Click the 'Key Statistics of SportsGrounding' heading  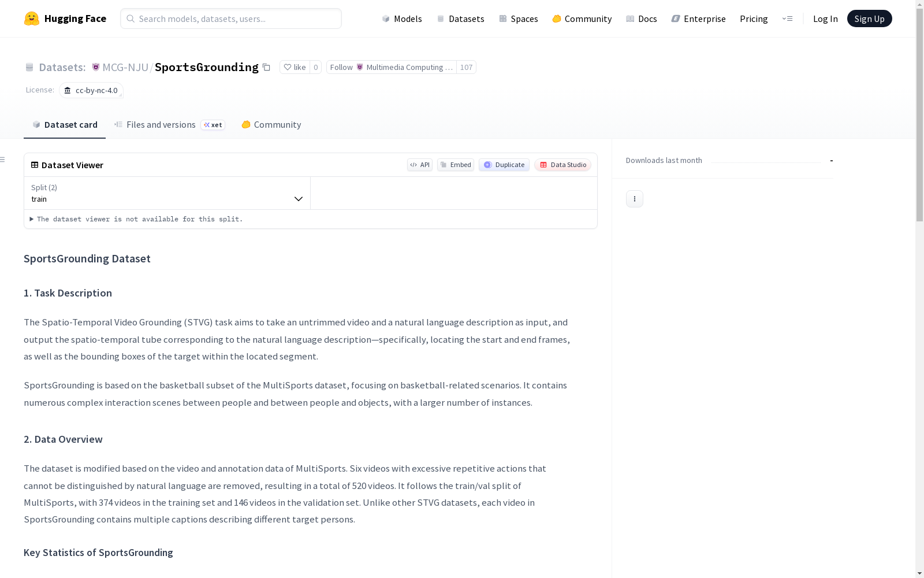coord(98,553)
